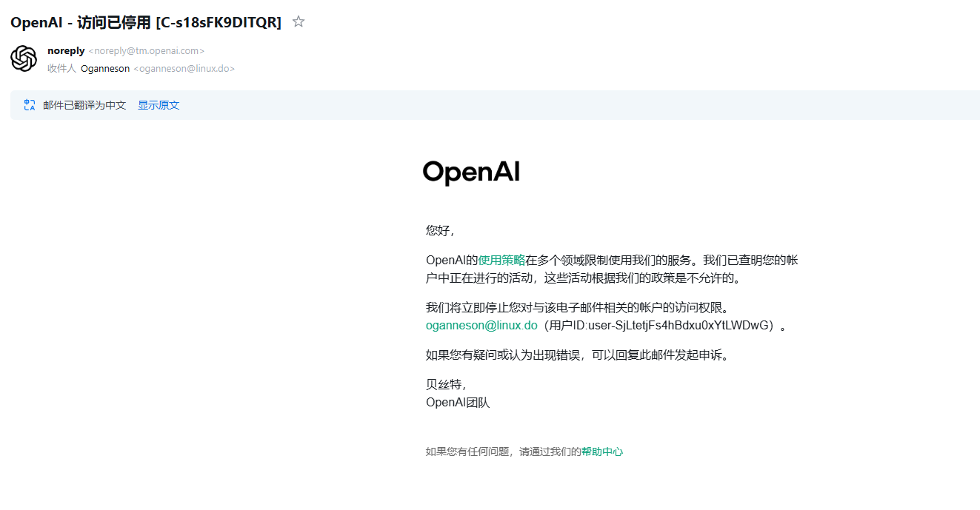Click recipient address in the 收件人 line
The image size is (980, 510).
pyautogui.click(x=184, y=69)
